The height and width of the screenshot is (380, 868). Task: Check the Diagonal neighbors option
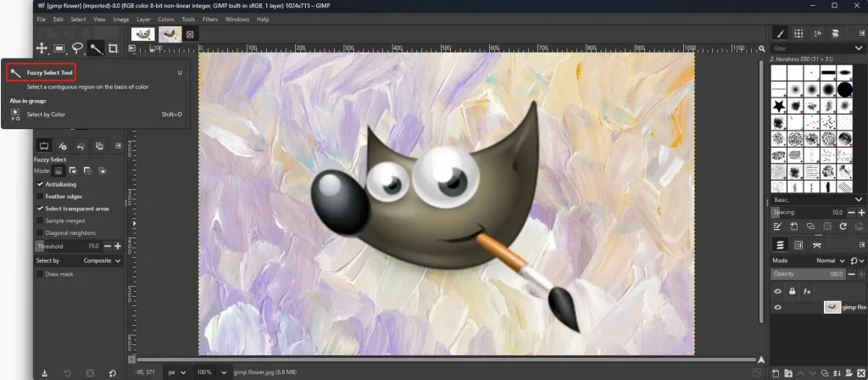coord(40,232)
